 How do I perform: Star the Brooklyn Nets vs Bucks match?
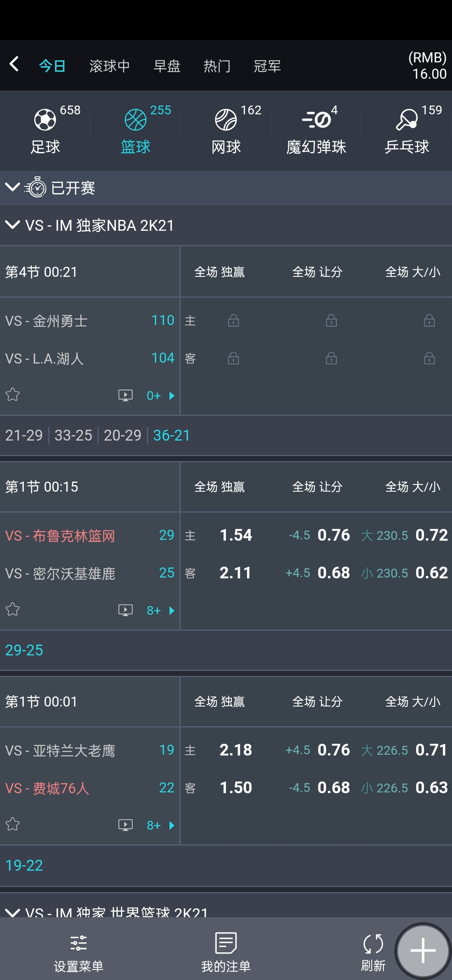[13, 609]
